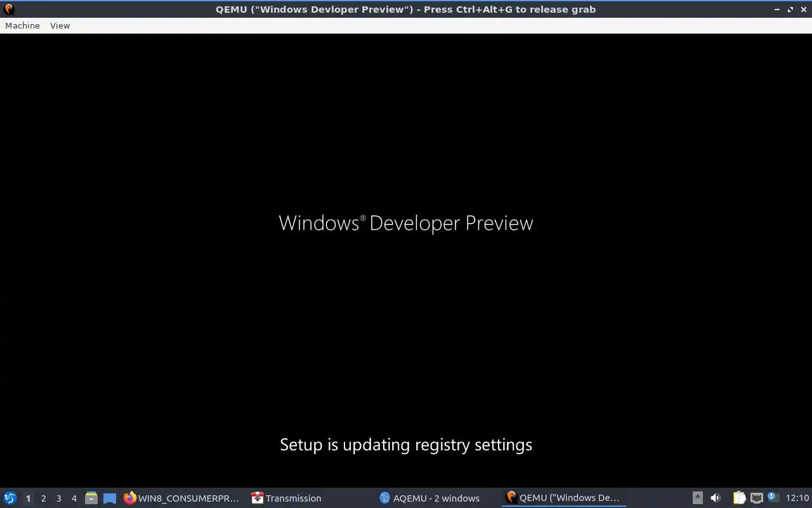Click the 'Setup is updating registry settings' message
Viewport: 812px width, 508px height.
click(406, 444)
